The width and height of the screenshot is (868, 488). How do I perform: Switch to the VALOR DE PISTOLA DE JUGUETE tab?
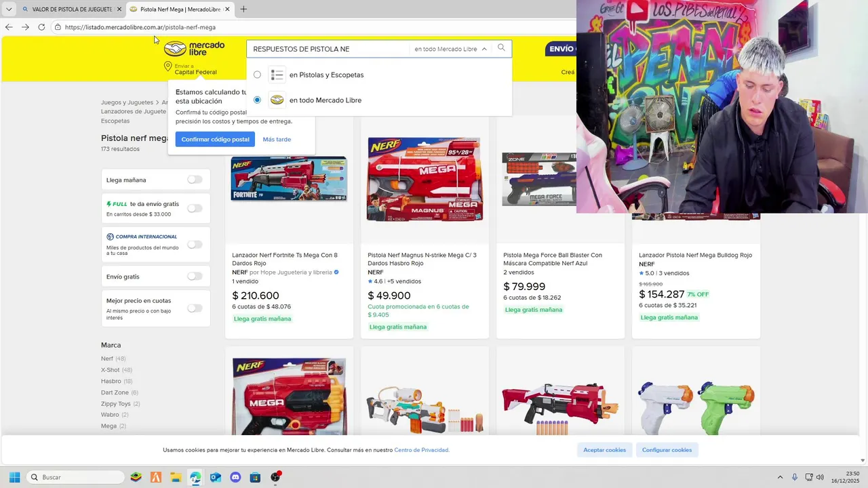pyautogui.click(x=73, y=9)
